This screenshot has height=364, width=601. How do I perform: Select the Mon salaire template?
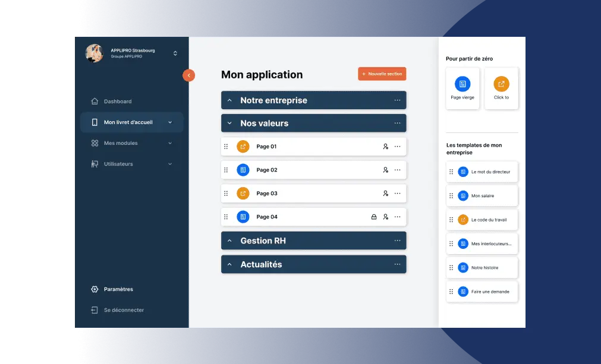click(x=482, y=196)
